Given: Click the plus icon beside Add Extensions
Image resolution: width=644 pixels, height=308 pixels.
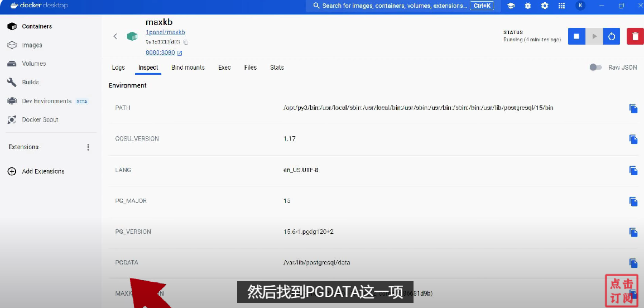Looking at the screenshot, I should point(12,171).
